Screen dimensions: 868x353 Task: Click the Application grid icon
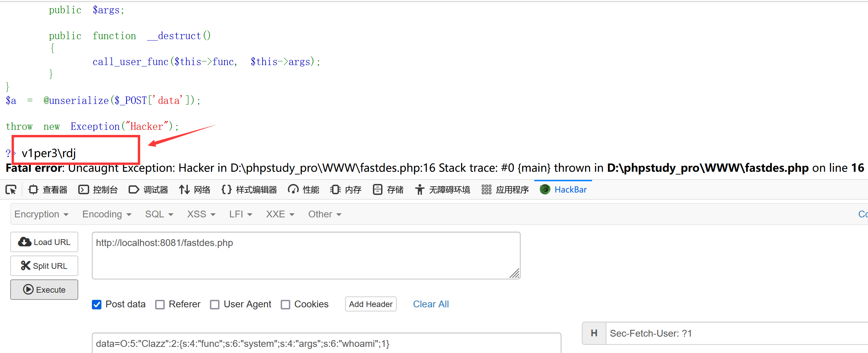(486, 189)
